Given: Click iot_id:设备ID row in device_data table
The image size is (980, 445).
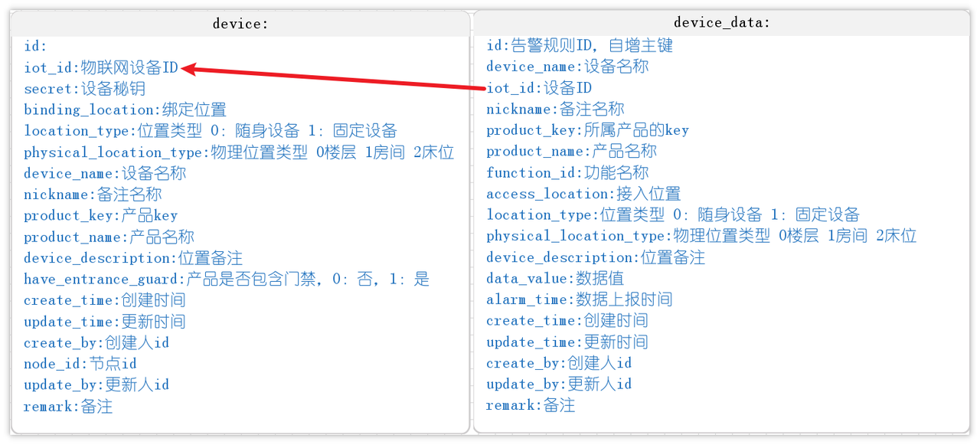Looking at the screenshot, I should 539,88.
